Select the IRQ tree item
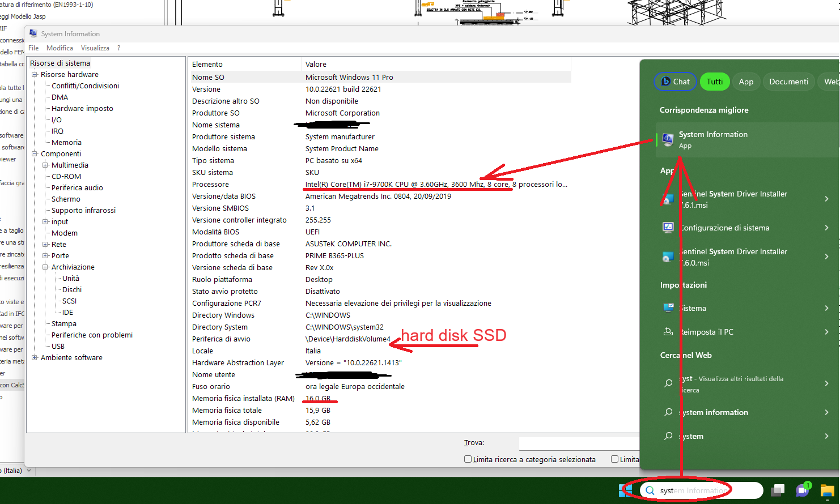This screenshot has width=840, height=504. (x=57, y=131)
